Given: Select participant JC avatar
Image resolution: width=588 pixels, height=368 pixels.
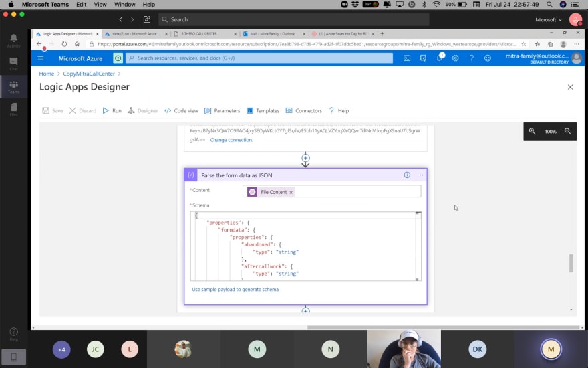Looking at the screenshot, I should tap(96, 349).
